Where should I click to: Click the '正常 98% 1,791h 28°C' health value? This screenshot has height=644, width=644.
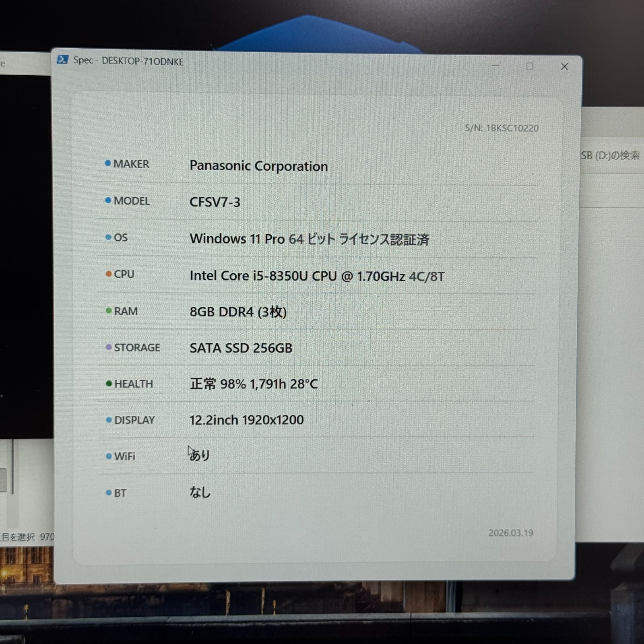click(254, 384)
